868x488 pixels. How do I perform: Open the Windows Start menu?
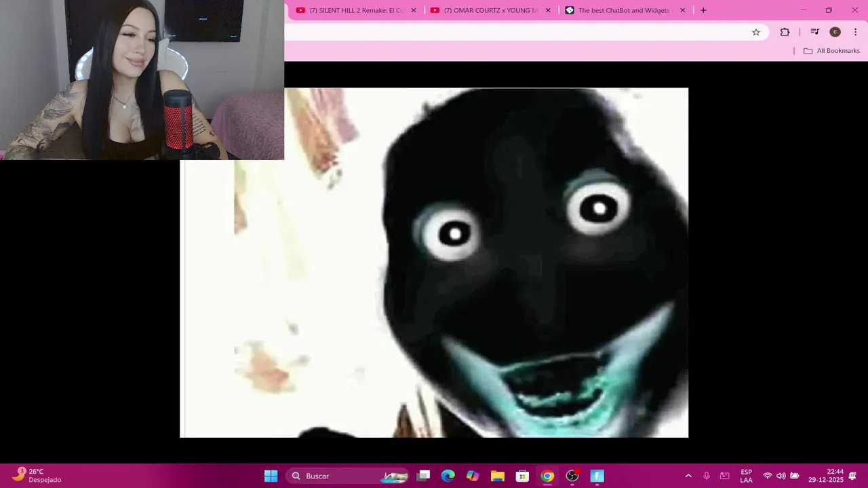271,476
